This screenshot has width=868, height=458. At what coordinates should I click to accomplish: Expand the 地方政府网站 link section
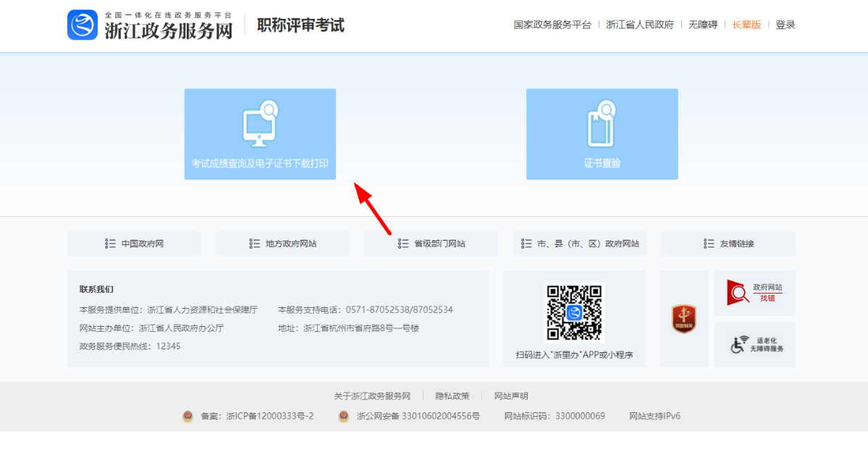tap(282, 243)
